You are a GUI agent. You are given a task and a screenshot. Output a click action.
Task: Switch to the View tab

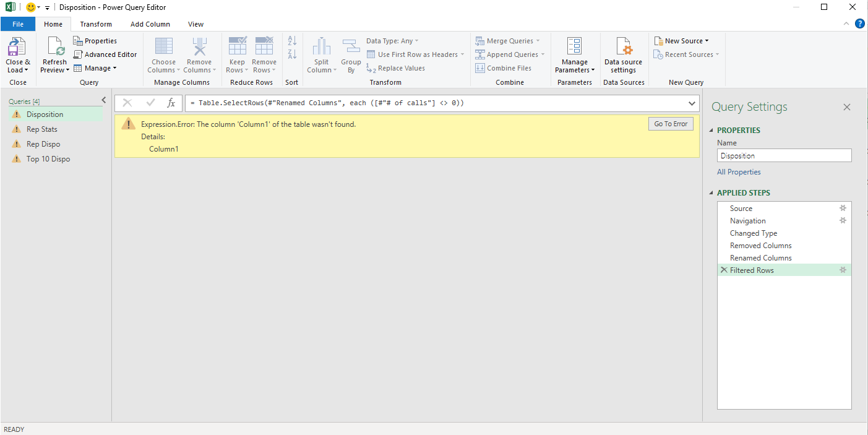[x=196, y=24]
